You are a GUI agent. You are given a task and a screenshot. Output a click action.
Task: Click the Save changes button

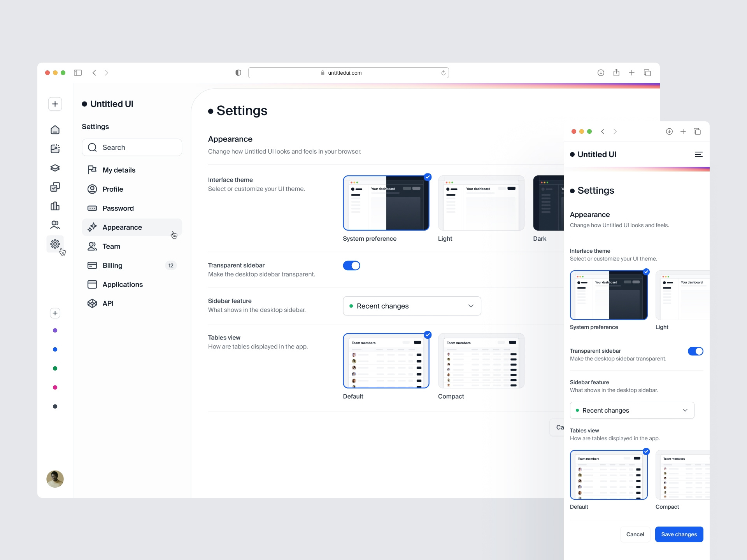click(679, 534)
